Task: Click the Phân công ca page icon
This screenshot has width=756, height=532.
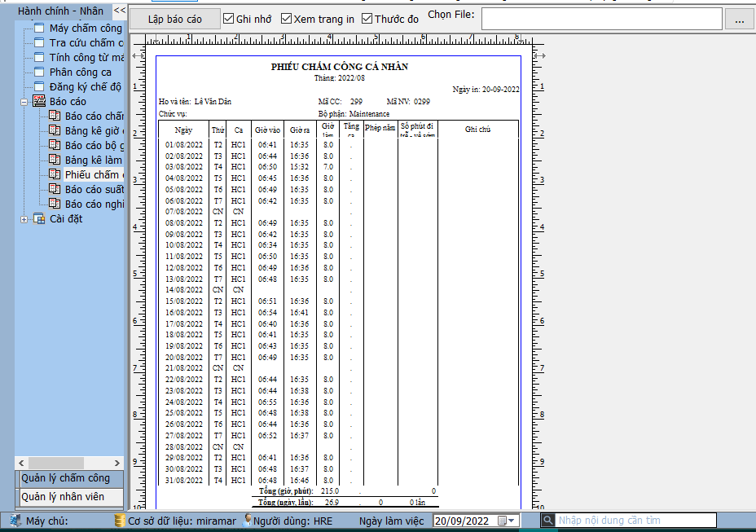Action: click(39, 72)
